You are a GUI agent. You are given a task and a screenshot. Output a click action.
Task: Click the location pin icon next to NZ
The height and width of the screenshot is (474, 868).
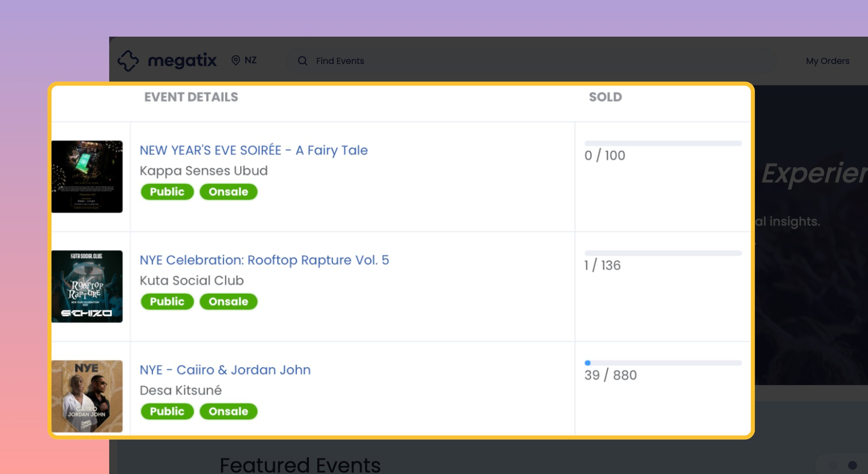pos(235,60)
